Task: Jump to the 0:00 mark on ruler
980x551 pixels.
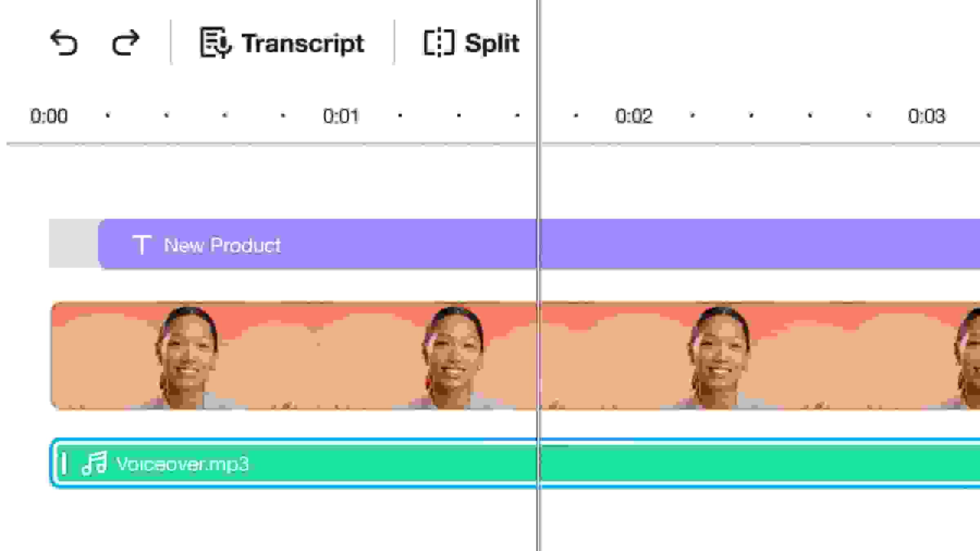Action: 49,116
